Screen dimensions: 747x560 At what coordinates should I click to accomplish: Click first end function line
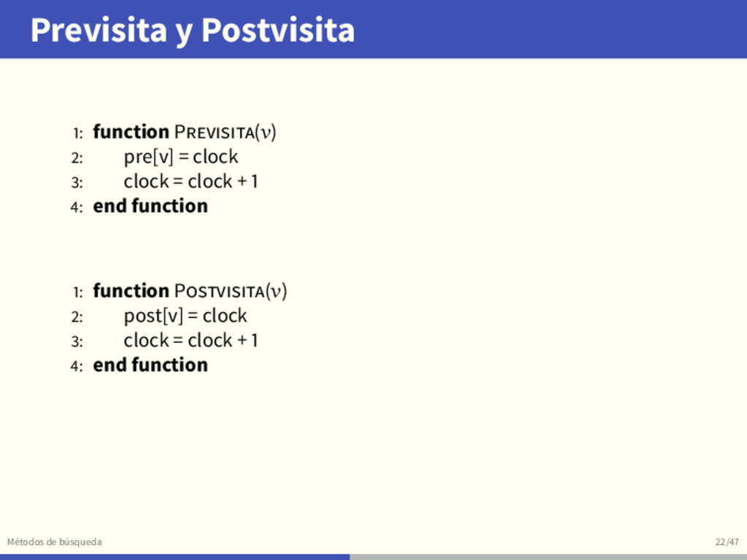pyautogui.click(x=150, y=206)
